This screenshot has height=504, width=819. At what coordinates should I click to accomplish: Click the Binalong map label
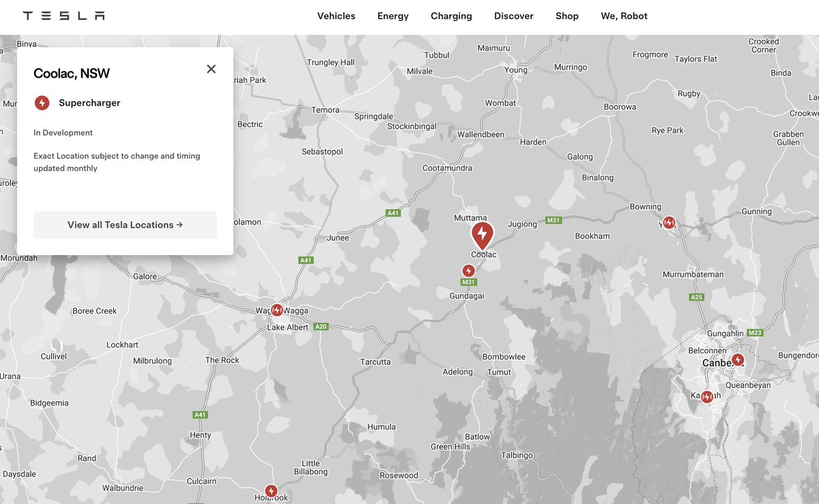(x=598, y=177)
